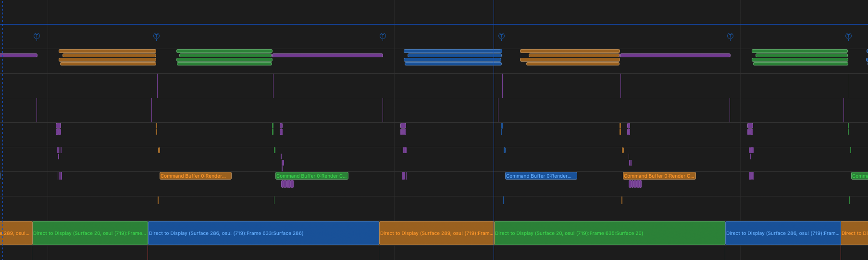Click the top bar of the blue stacked group
Screen dimensions: 868x260
pos(452,51)
